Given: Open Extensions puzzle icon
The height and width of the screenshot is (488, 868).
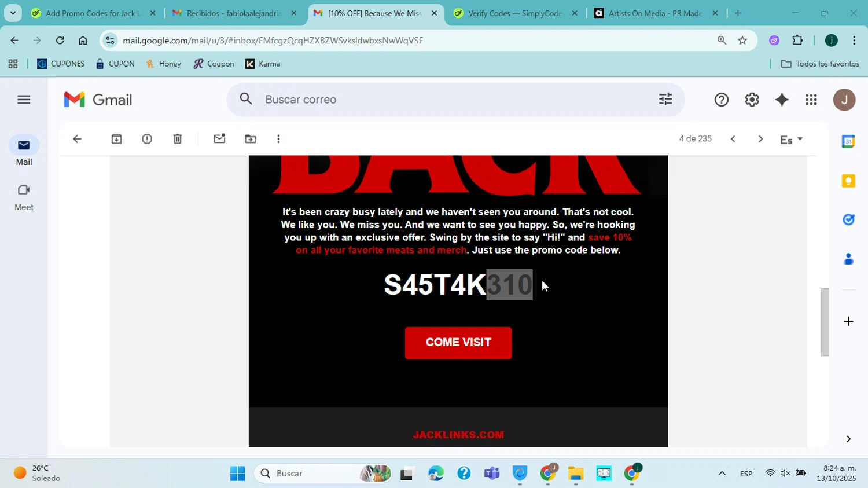Looking at the screenshot, I should 797,41.
